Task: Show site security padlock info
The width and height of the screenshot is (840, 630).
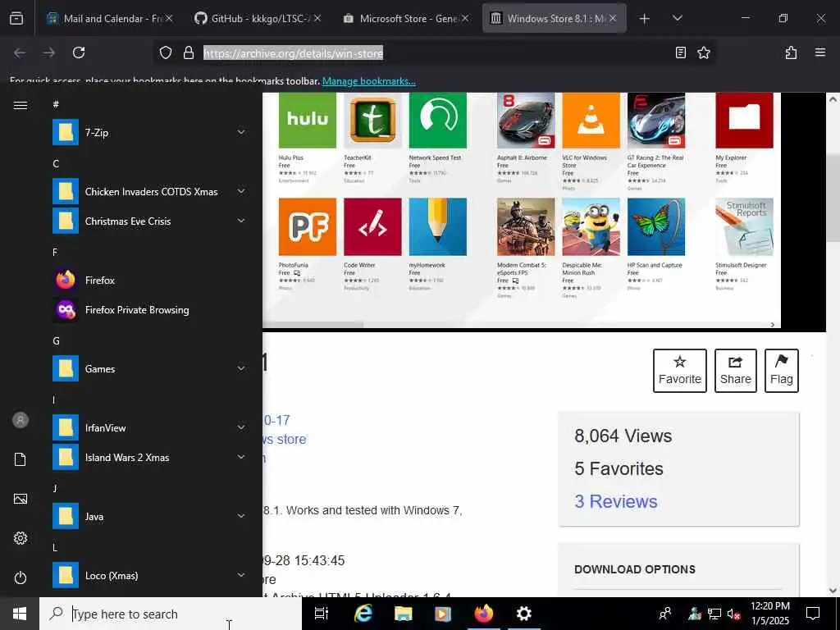Action: click(189, 52)
